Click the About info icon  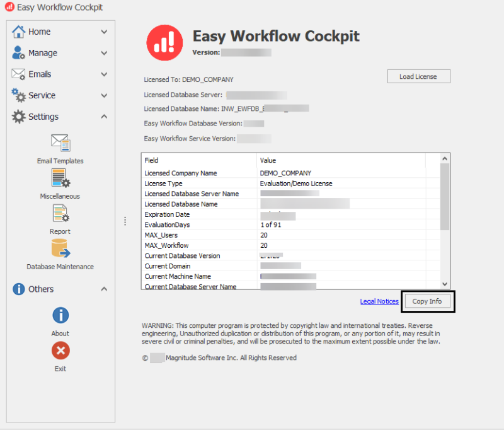pos(60,315)
